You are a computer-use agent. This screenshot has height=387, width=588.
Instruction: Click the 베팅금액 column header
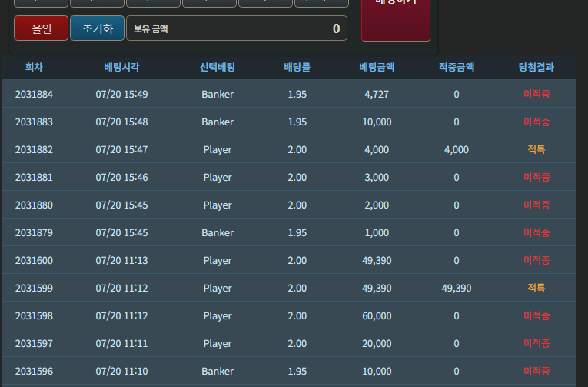click(377, 67)
